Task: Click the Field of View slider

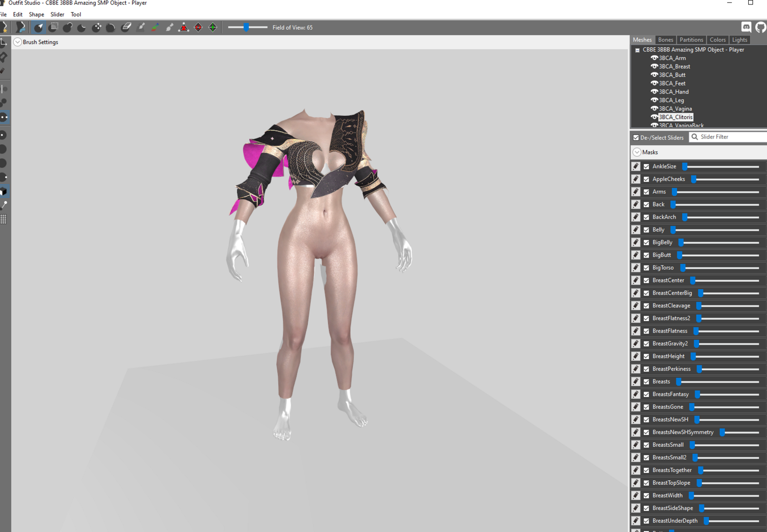Action: pyautogui.click(x=247, y=27)
